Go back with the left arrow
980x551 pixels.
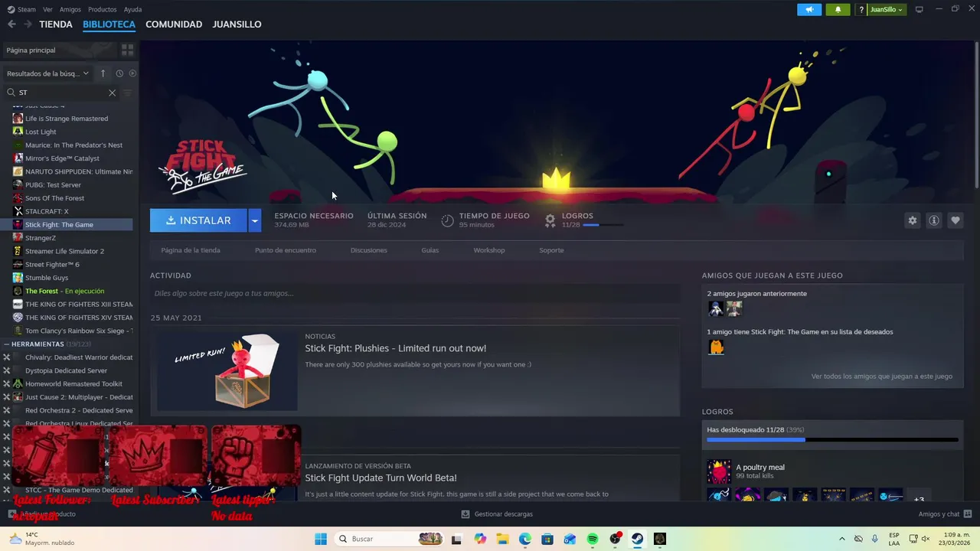(11, 24)
